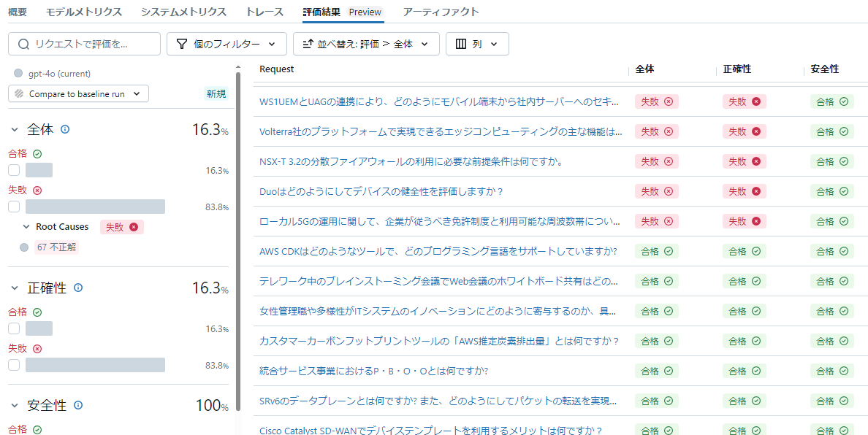This screenshot has height=435, width=868.
Task: Select the 67 不正解 root cause
Action: pos(58,247)
